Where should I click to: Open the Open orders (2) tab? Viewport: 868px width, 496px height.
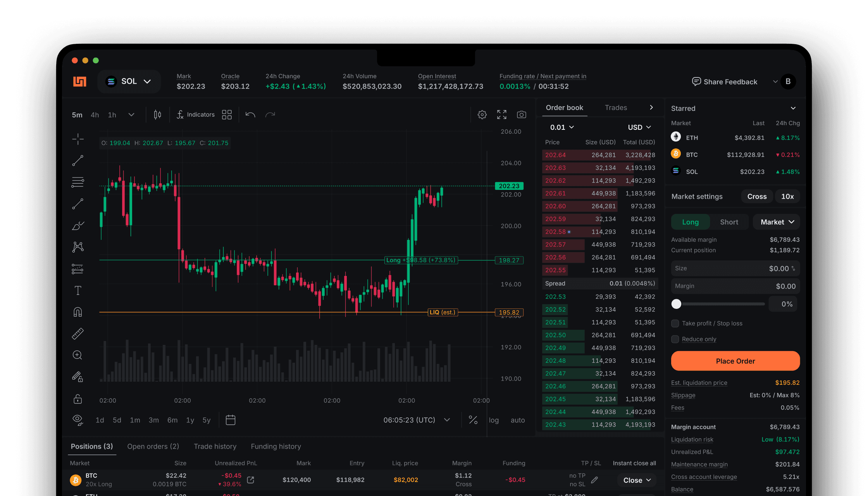[153, 446]
